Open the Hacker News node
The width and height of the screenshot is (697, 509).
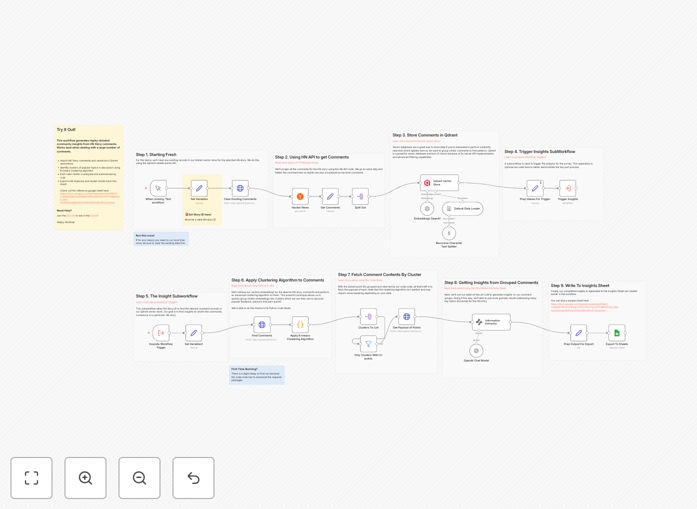click(300, 196)
